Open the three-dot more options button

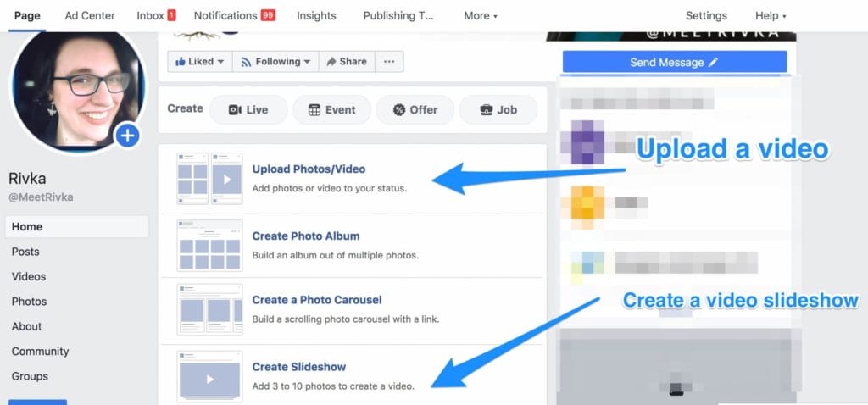tap(389, 62)
